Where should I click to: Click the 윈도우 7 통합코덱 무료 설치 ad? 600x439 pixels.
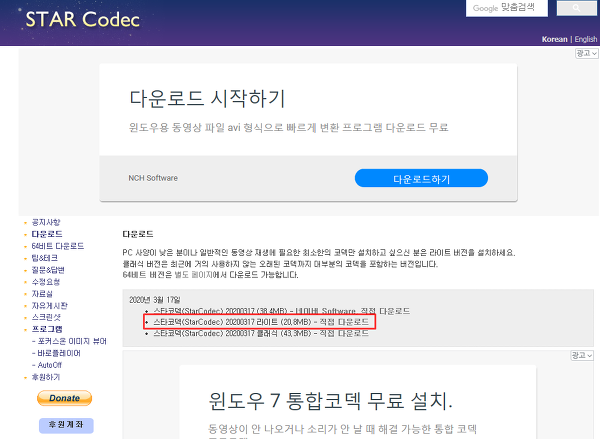(330, 401)
